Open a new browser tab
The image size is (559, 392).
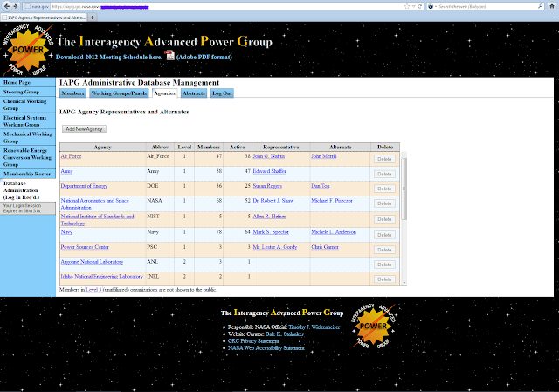92,17
